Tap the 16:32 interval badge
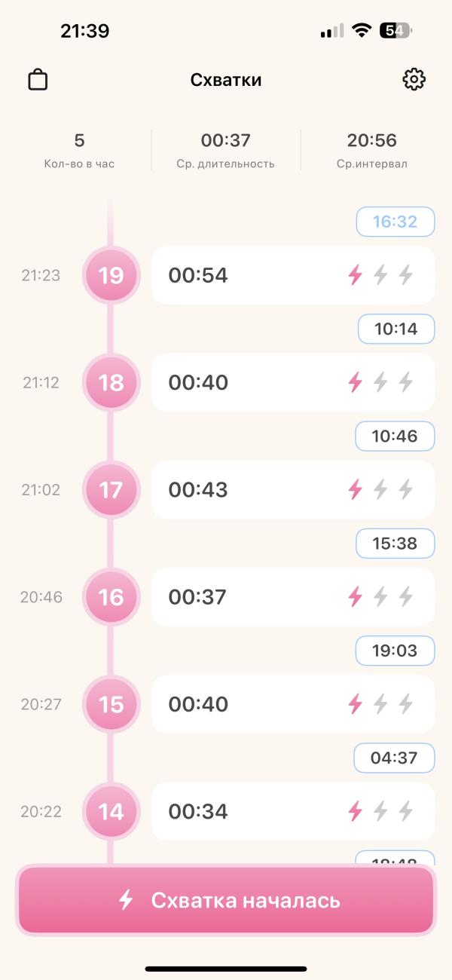The image size is (452, 980). 395,222
